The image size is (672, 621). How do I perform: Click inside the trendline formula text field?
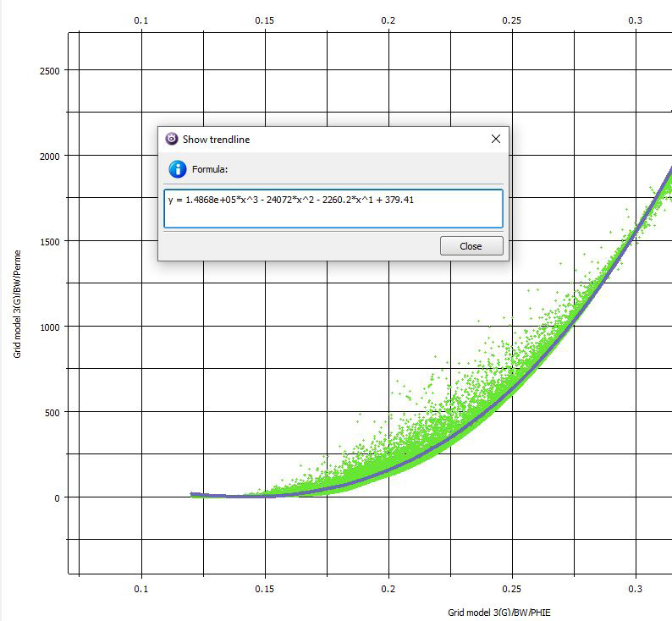pos(333,209)
